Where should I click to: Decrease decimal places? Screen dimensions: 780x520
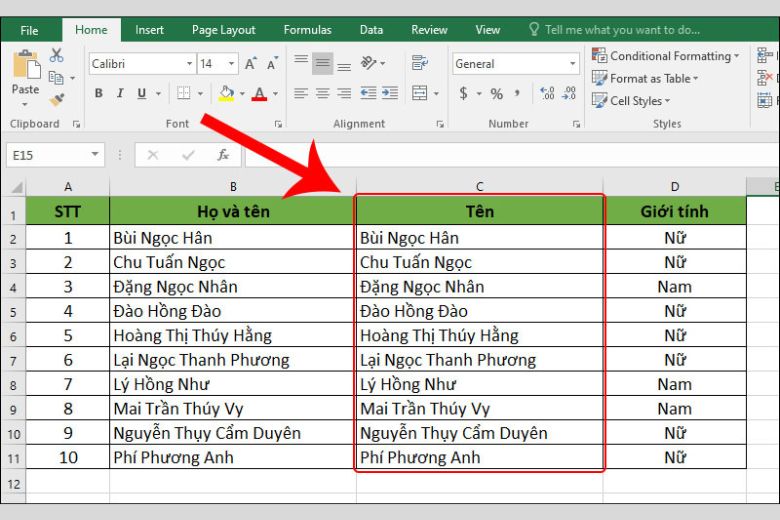click(569, 93)
